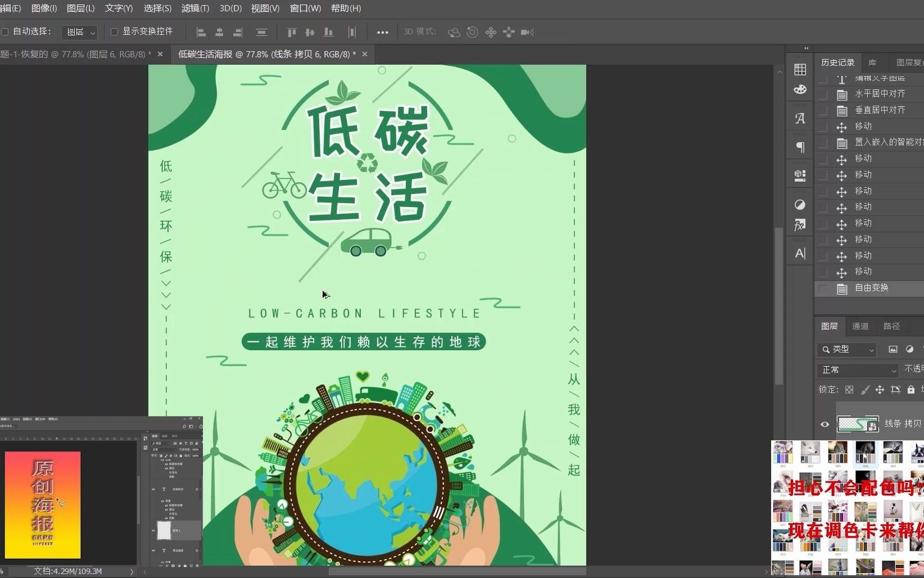Enable the 自动选择 checkbox

(x=4, y=32)
